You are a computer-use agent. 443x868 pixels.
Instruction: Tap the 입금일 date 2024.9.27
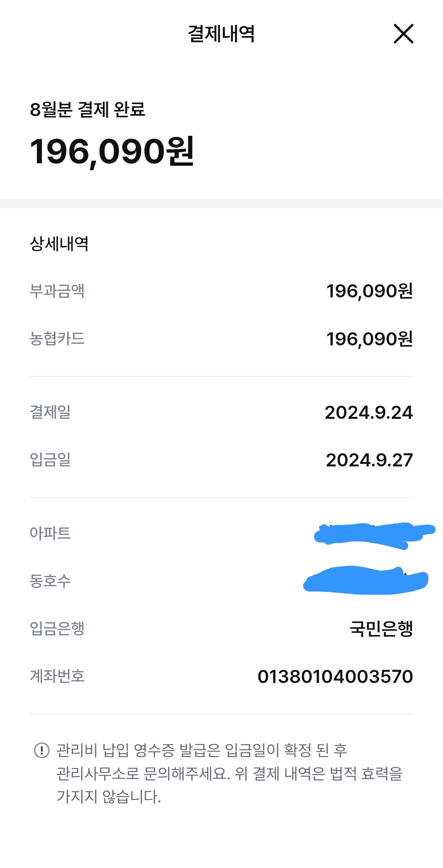point(369,460)
